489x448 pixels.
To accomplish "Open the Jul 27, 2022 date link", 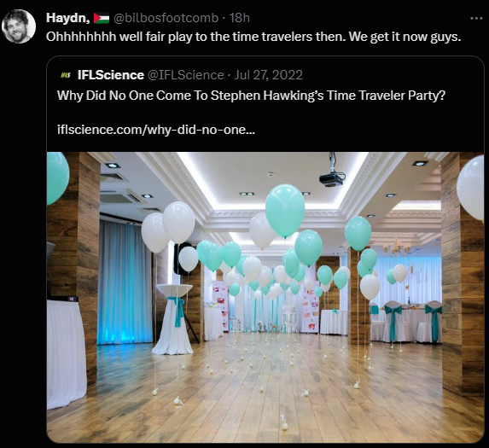I will [269, 75].
